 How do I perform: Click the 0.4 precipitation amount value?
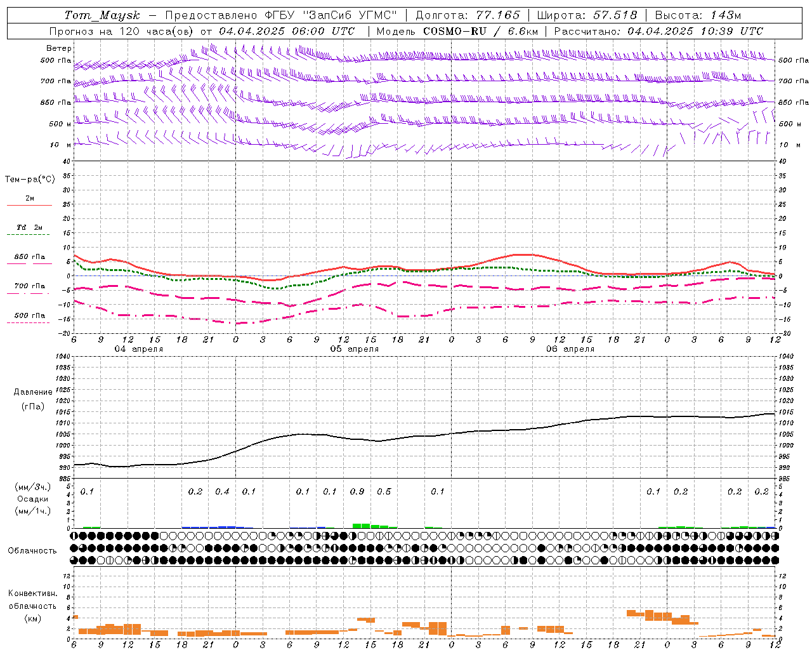pyautogui.click(x=222, y=492)
